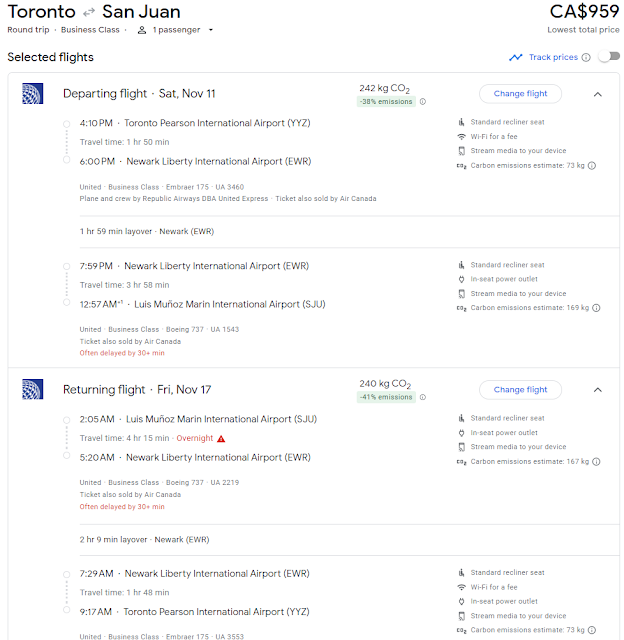Click the CO2 icon beside 169 kg estimate

point(461,308)
